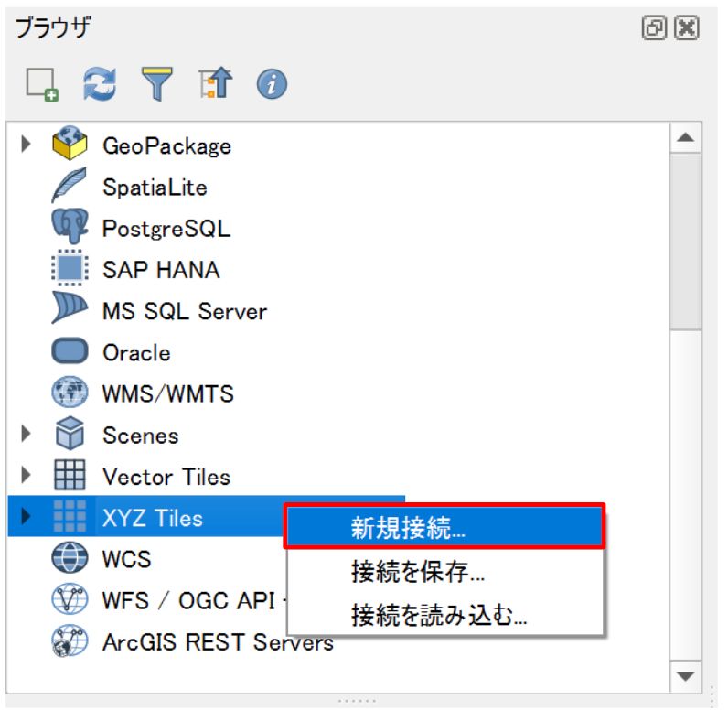728x710 pixels.
Task: Click the WFS / OGC API icon
Action: click(70, 599)
